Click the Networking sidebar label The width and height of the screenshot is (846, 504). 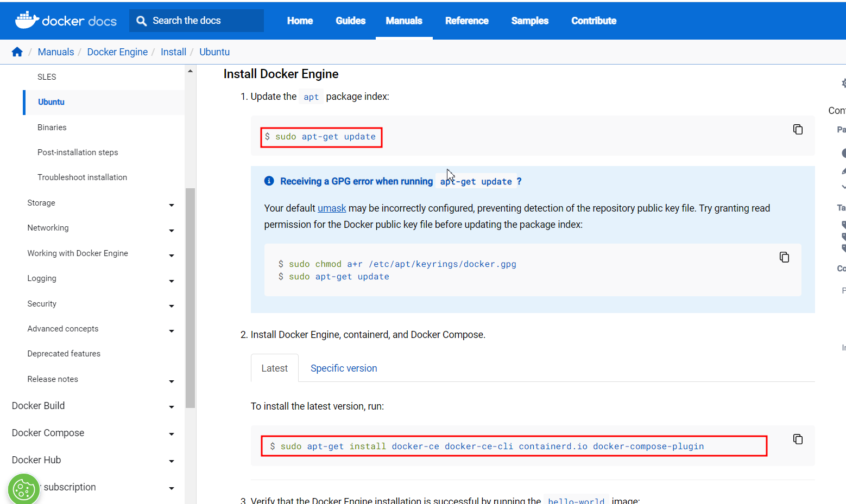click(x=48, y=228)
